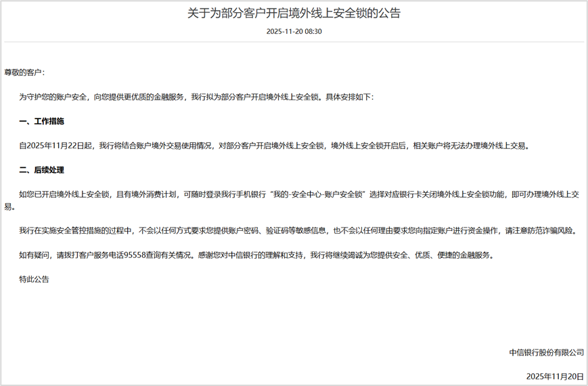Click the phrase 请注意防范诈骗风险

pos(541,231)
